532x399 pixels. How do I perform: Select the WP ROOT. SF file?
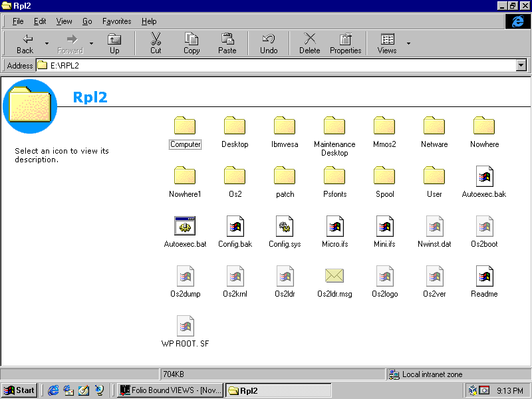click(185, 332)
